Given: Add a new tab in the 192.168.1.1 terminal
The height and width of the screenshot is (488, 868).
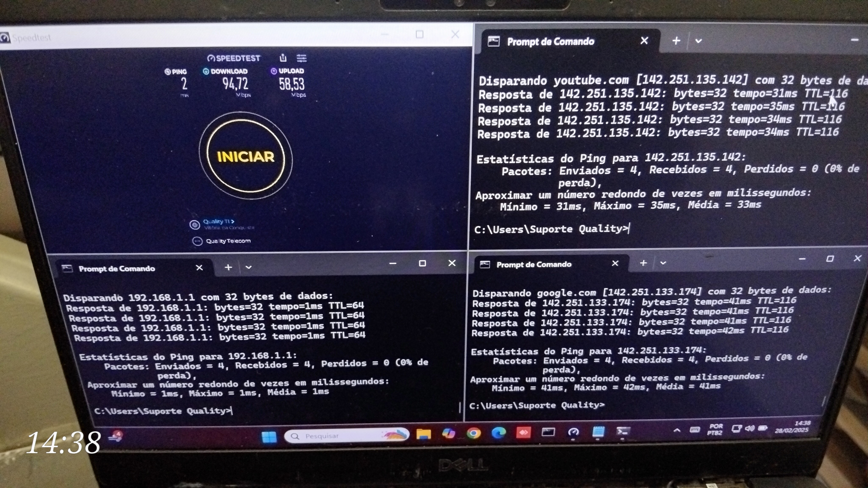Looking at the screenshot, I should pos(228,268).
